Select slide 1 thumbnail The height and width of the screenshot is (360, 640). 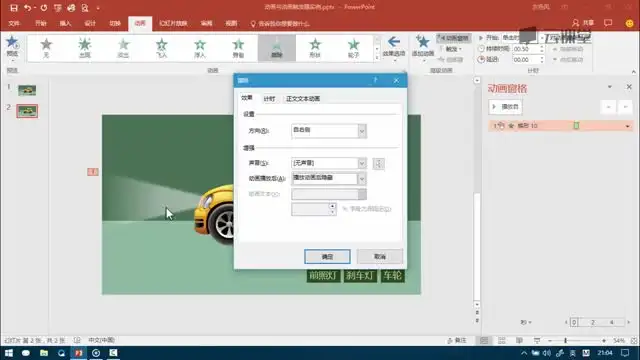coord(27,90)
